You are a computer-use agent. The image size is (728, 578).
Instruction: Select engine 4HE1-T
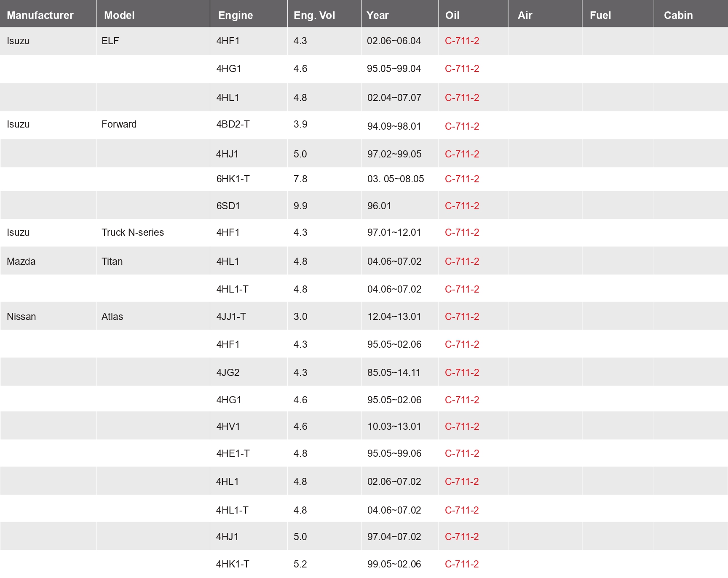pos(233,453)
